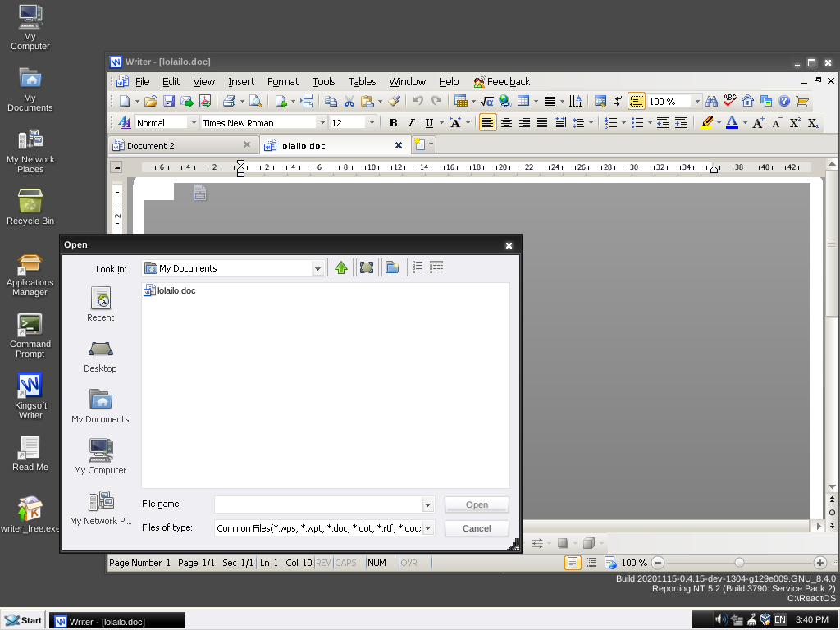Expand the Files of type dropdown
Screen dimensions: 840x630
point(427,528)
